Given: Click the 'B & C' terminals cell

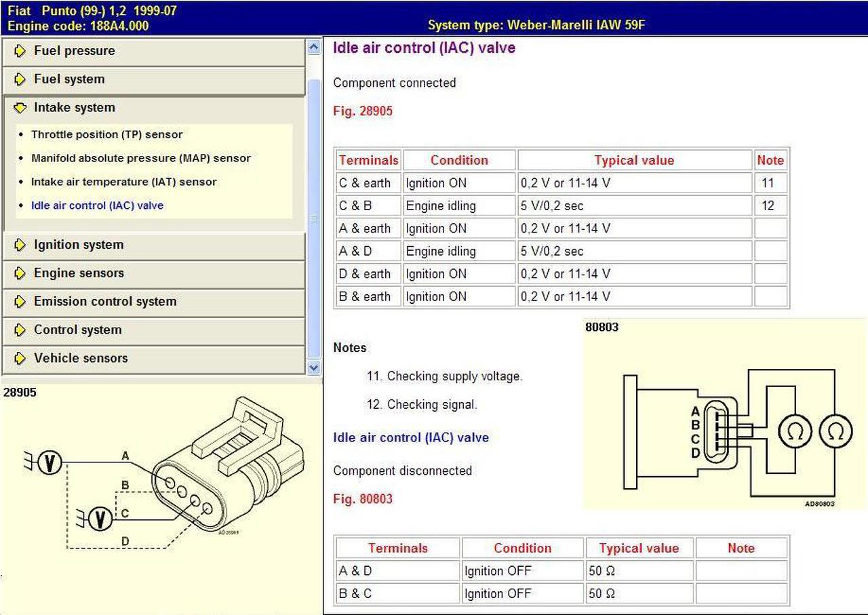Looking at the screenshot, I should (398, 593).
